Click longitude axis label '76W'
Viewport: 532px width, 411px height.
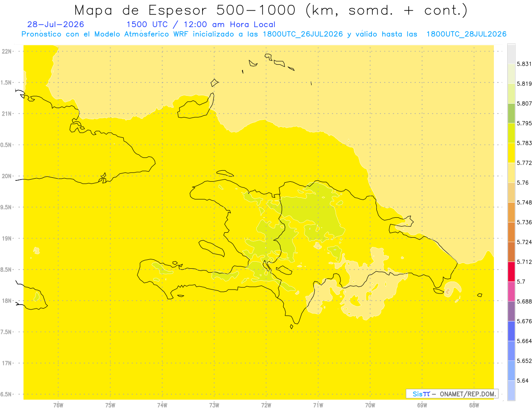(58, 405)
